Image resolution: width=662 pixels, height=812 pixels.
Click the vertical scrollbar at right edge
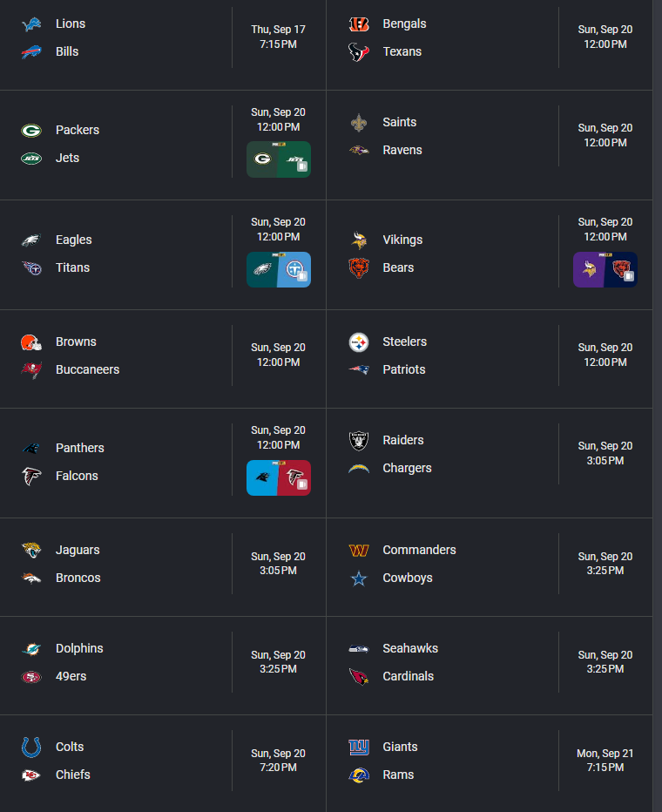click(658, 406)
